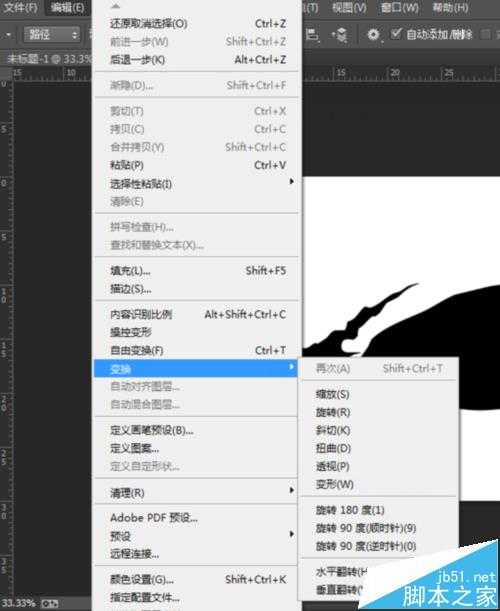Choose 自动混合图层...
This screenshot has height=611, width=500.
197,404
